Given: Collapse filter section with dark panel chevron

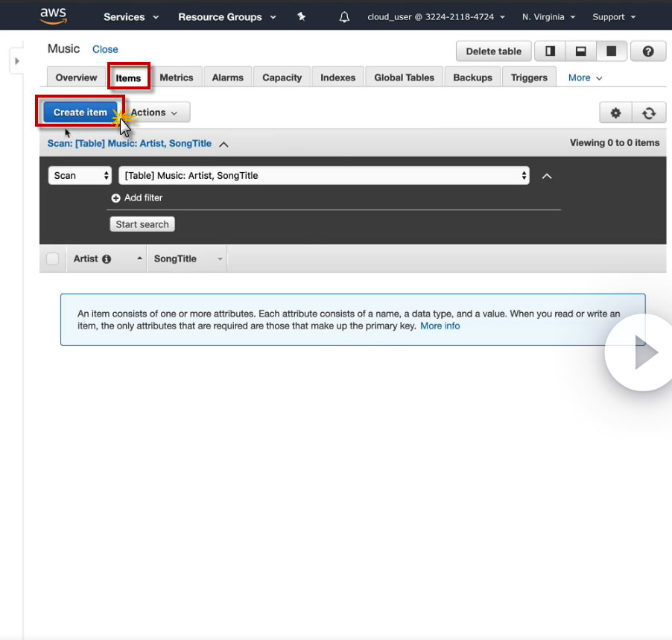Looking at the screenshot, I should [x=546, y=176].
